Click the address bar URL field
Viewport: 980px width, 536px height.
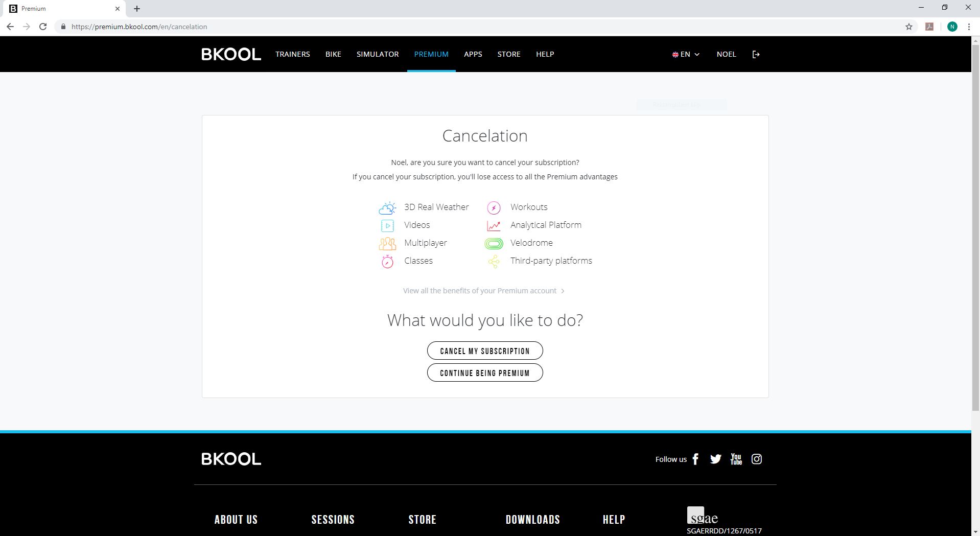tap(480, 27)
